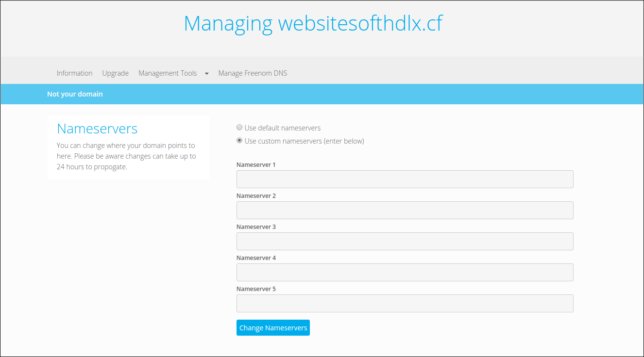Focus the Nameserver 1 input field

coord(405,179)
